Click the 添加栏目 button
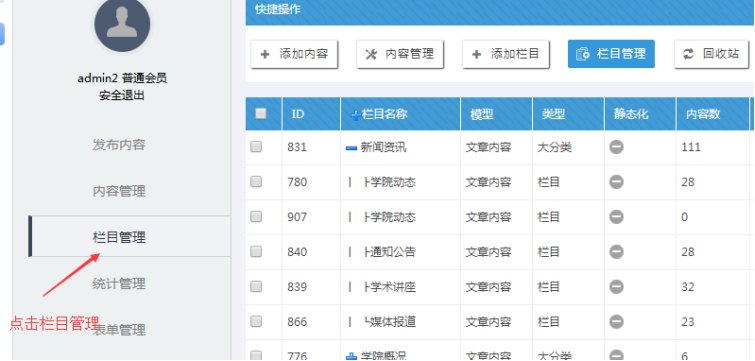The image size is (755, 361). pos(506,54)
